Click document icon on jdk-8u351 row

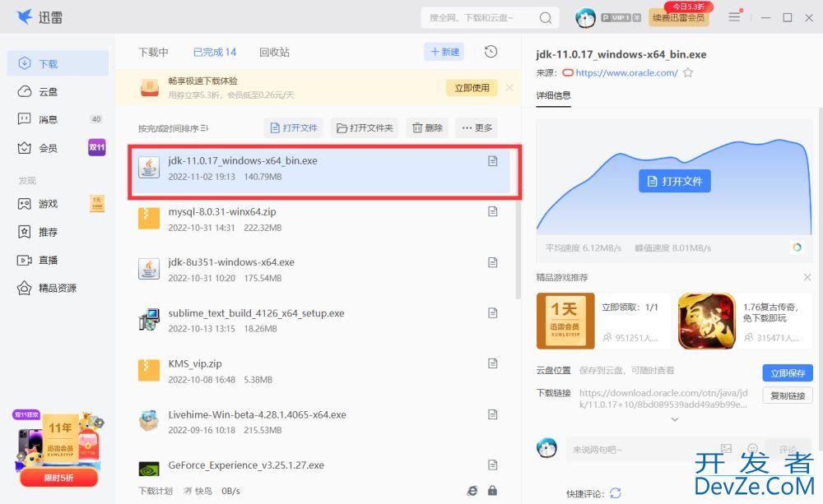492,261
